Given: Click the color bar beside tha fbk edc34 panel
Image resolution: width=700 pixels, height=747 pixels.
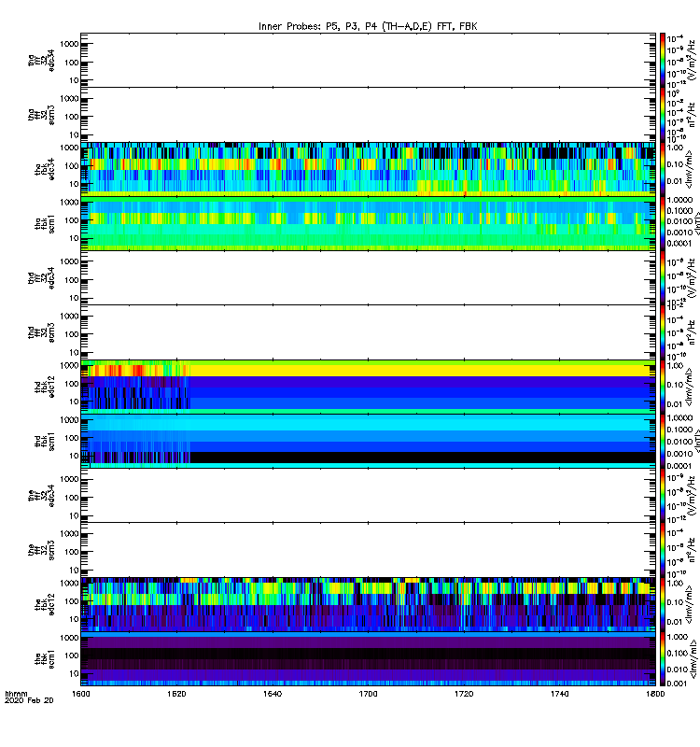Looking at the screenshot, I should click(663, 169).
